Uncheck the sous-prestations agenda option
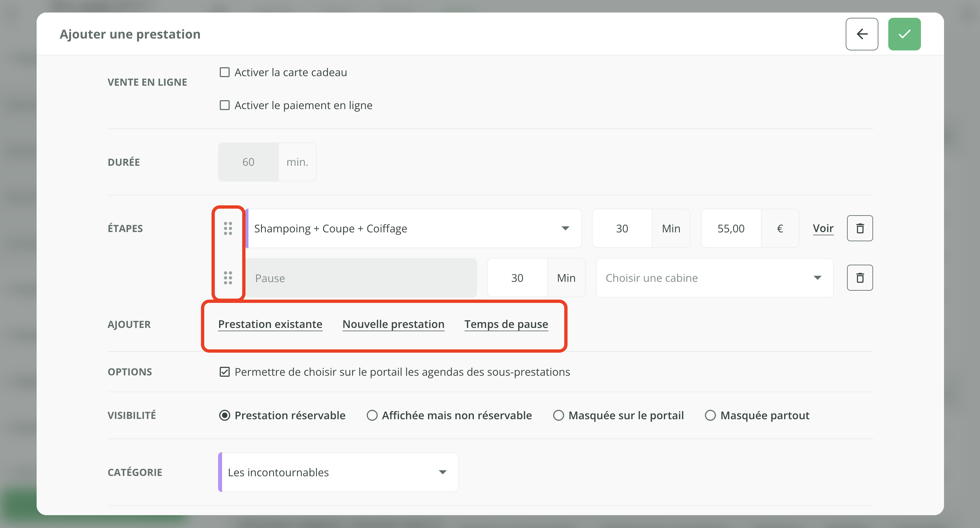Viewport: 980px width, 528px height. (224, 372)
